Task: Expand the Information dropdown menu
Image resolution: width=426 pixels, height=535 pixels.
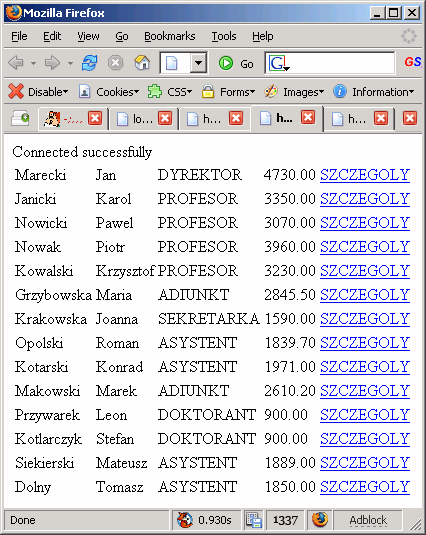Action: [x=373, y=91]
